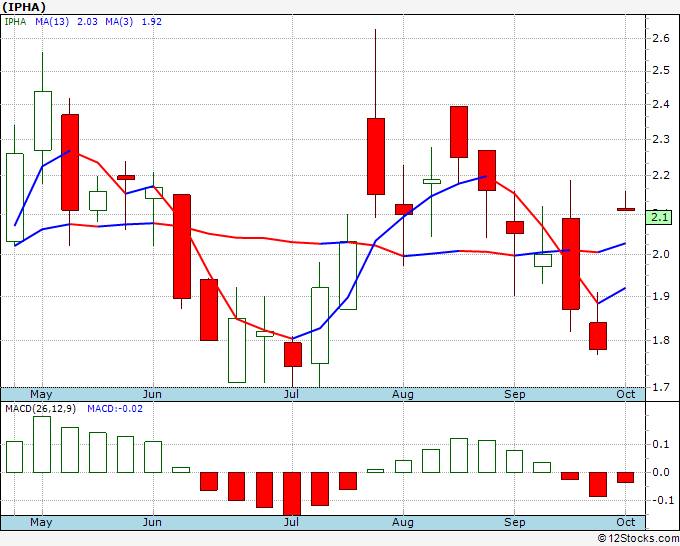Click Sep on the price chart date axis
This screenshot has height=546, width=680.
tap(515, 394)
